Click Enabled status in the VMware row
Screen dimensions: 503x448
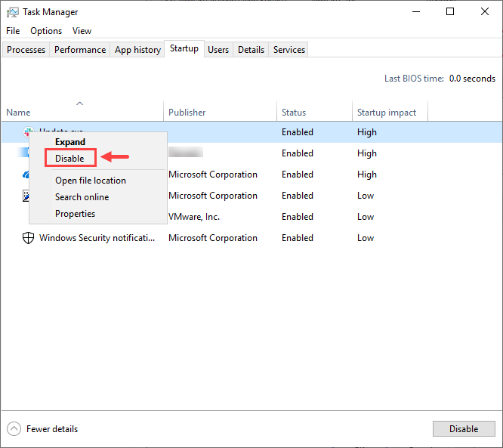point(298,217)
